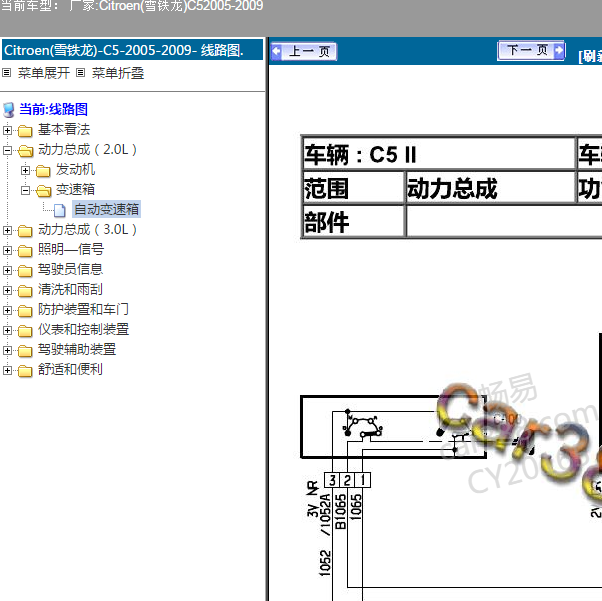The height and width of the screenshot is (601, 602).
Task: Go to next page with 下一页 button
Action: [531, 50]
